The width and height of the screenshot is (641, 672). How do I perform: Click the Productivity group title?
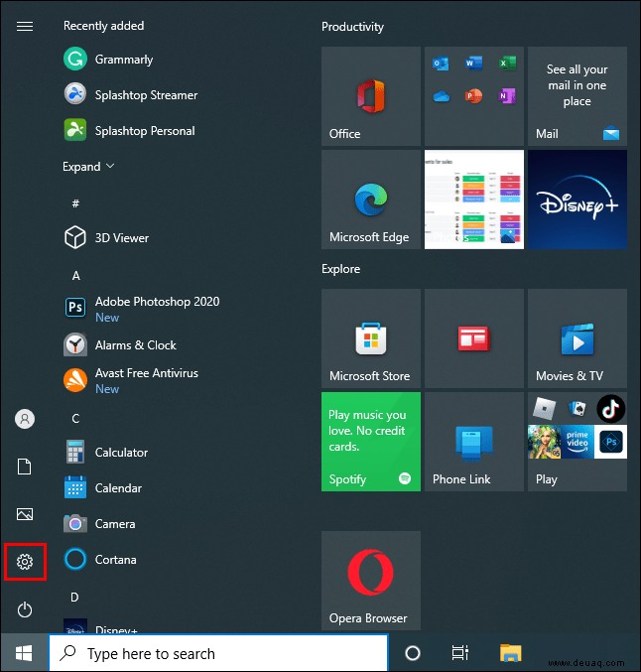click(x=352, y=27)
